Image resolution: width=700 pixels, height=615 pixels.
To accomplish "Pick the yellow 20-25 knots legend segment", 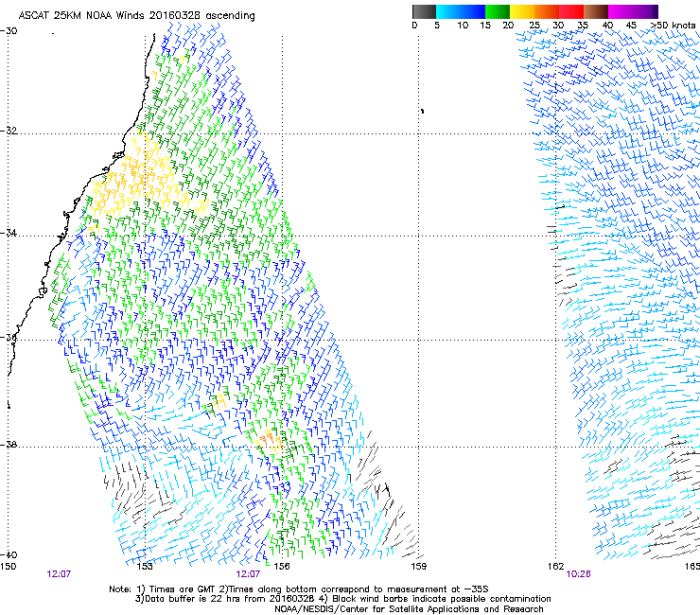I will pyautogui.click(x=522, y=11).
